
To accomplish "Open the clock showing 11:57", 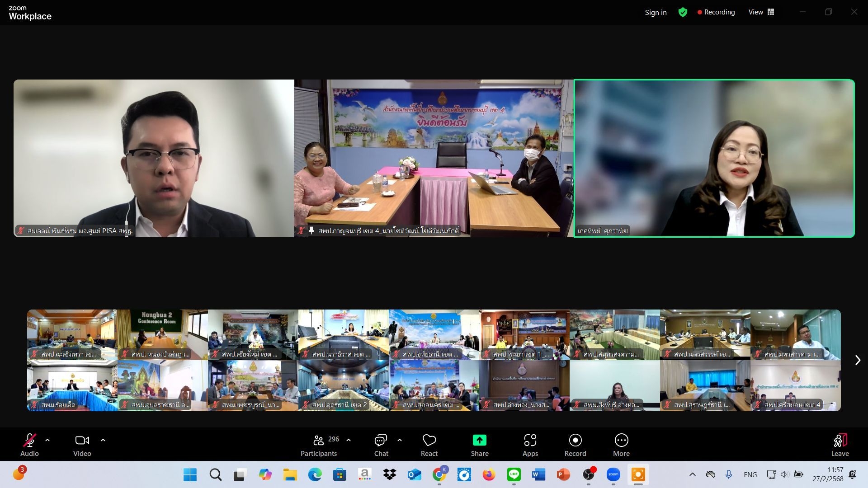I will [828, 474].
